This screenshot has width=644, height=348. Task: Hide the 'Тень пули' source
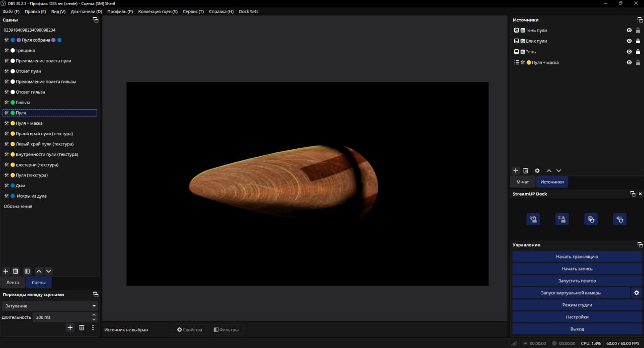pyautogui.click(x=629, y=31)
